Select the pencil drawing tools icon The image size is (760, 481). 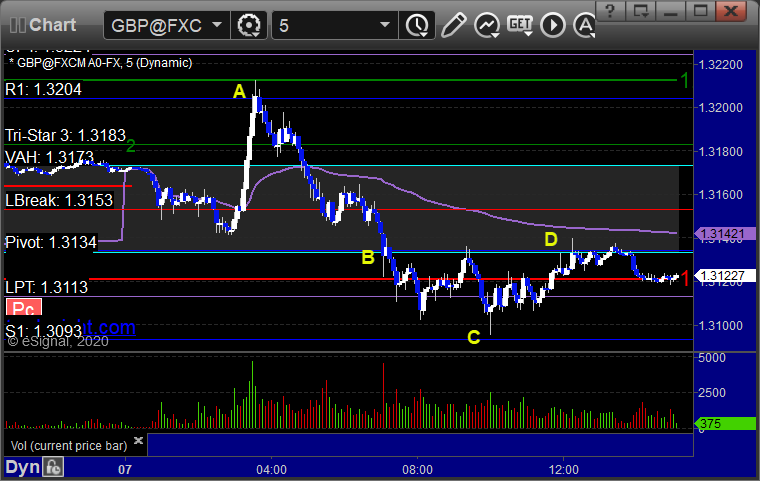tap(454, 25)
